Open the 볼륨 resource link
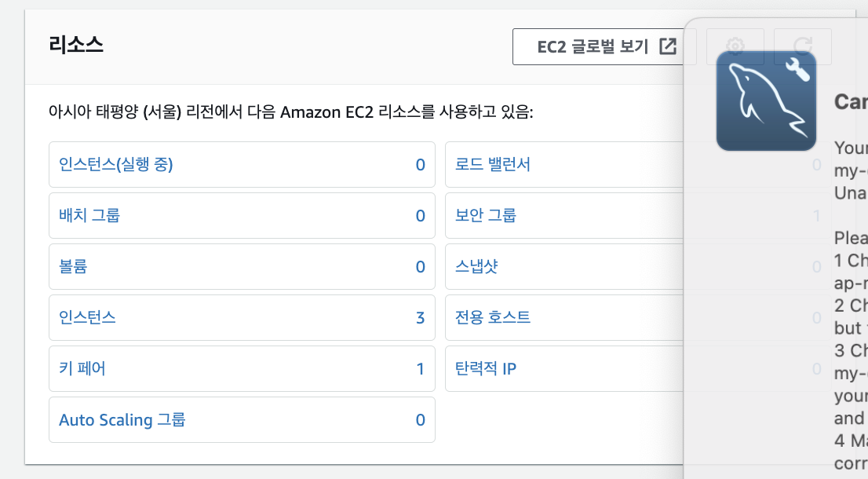Image resolution: width=868 pixels, height=479 pixels. tap(73, 267)
